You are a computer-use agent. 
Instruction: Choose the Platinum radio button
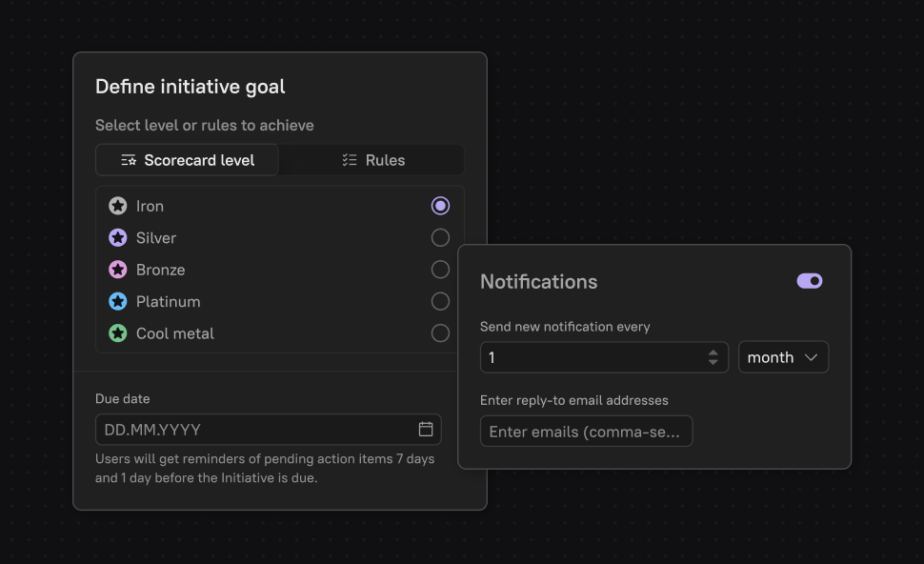[x=440, y=301]
